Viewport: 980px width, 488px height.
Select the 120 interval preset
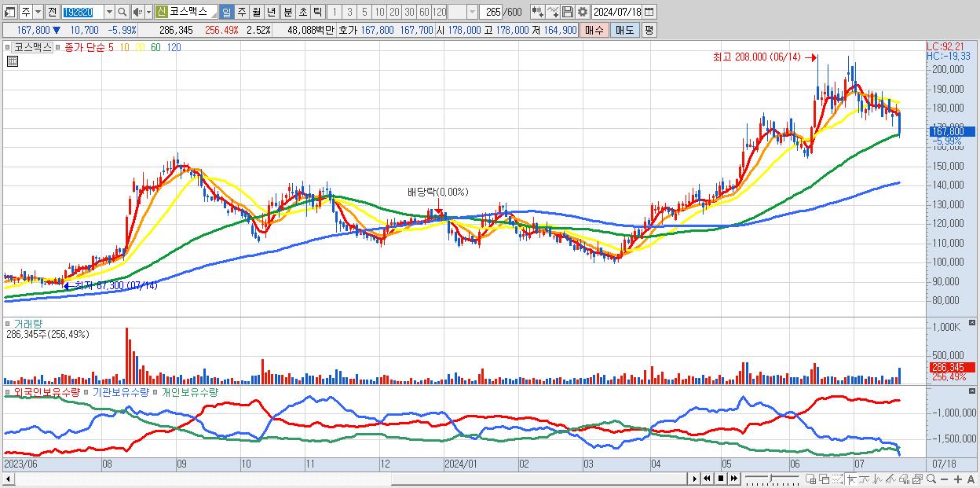pos(439,12)
